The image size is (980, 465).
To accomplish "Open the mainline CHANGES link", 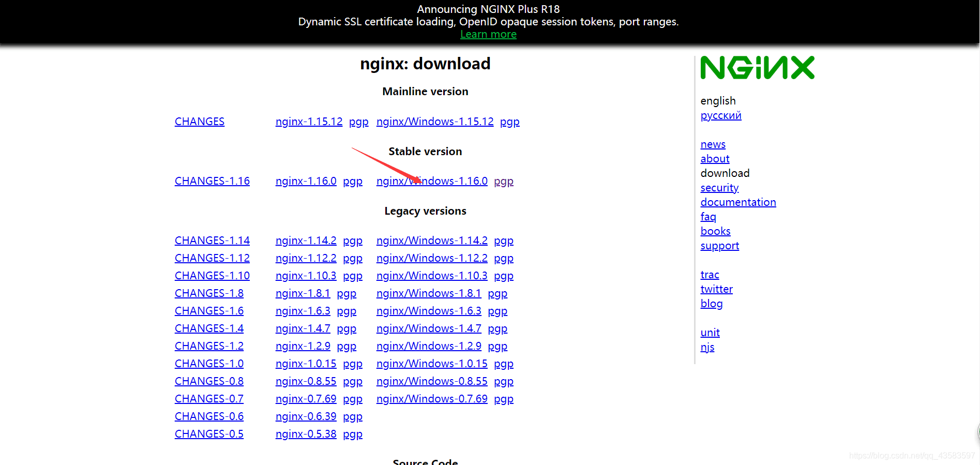I will pyautogui.click(x=200, y=122).
